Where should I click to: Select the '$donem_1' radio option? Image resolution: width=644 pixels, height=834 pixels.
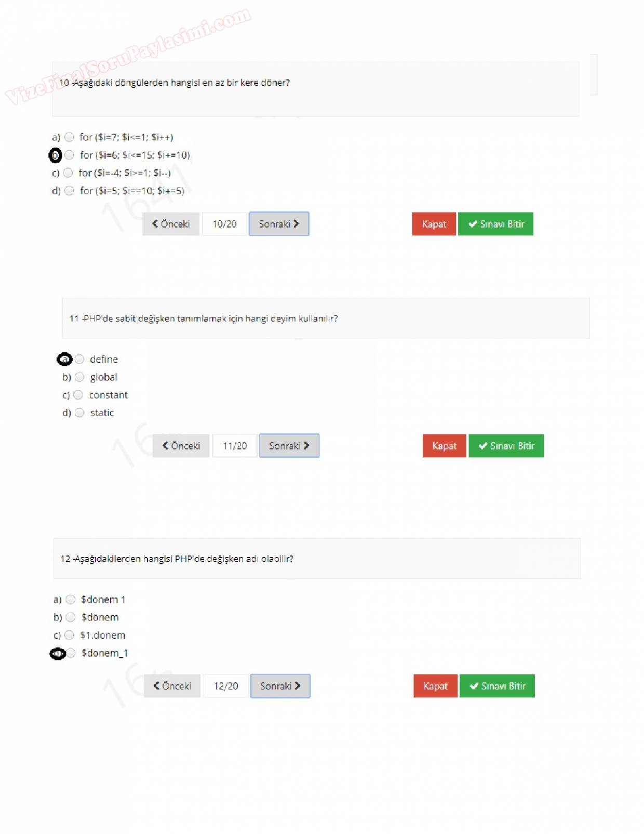click(71, 653)
